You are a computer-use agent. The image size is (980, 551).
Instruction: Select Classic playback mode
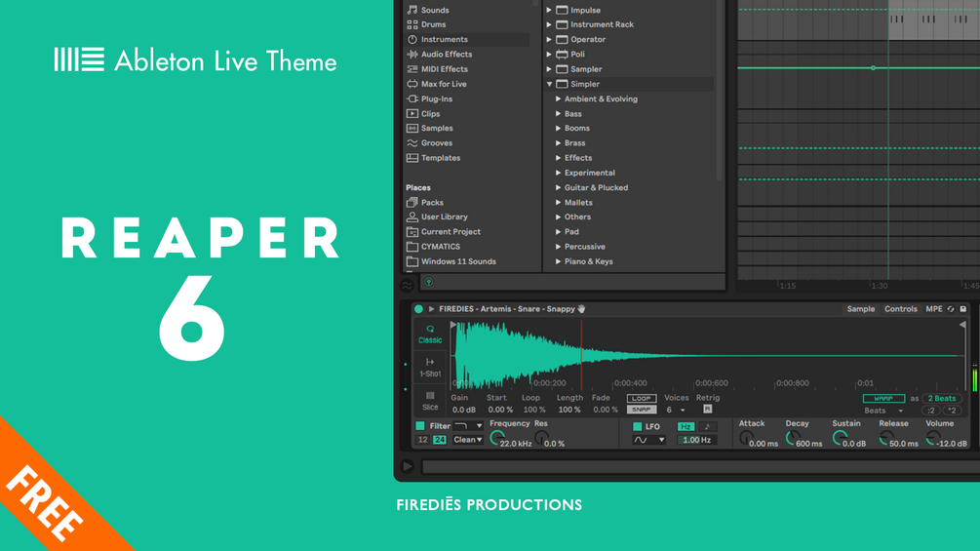430,335
